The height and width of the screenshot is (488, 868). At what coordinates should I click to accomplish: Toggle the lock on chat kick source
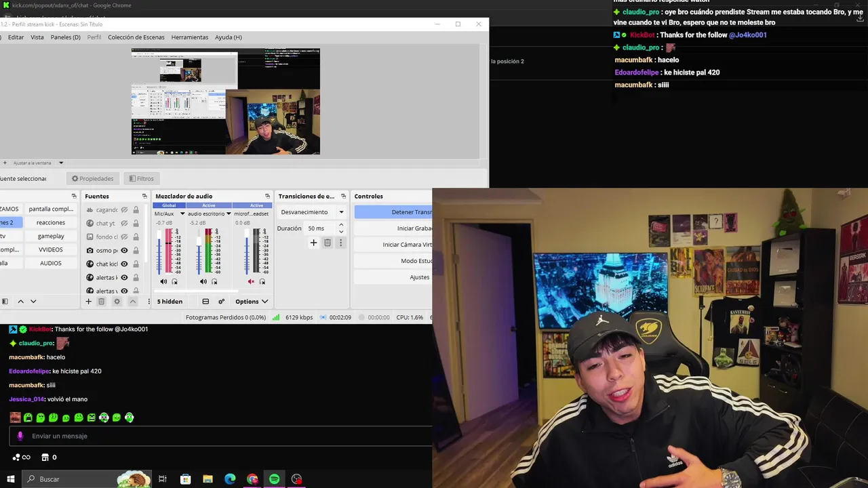pos(136,264)
